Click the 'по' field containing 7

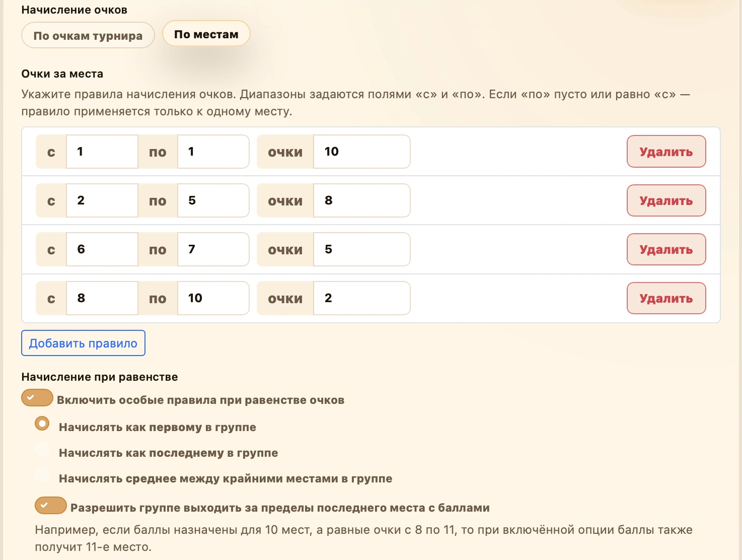[x=213, y=249]
